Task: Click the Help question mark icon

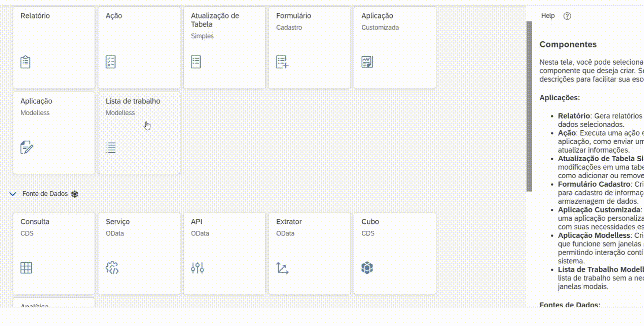Action: [x=567, y=16]
